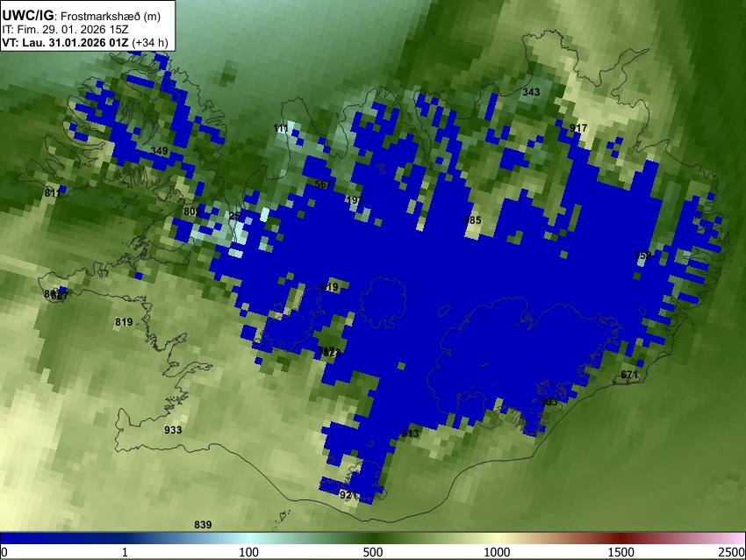746x560 pixels.
Task: Click the 567 value label
Action: click(323, 184)
